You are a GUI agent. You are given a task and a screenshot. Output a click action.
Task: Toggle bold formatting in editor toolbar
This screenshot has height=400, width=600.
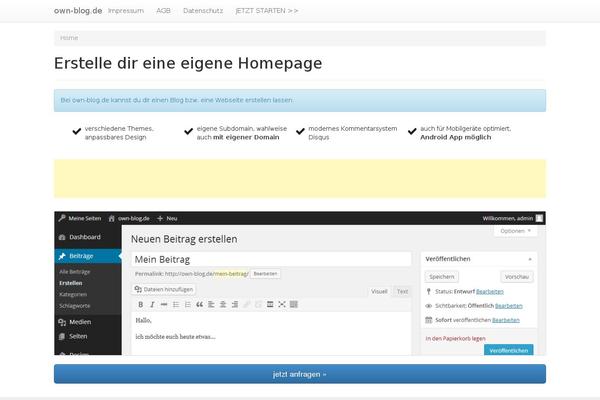click(140, 305)
